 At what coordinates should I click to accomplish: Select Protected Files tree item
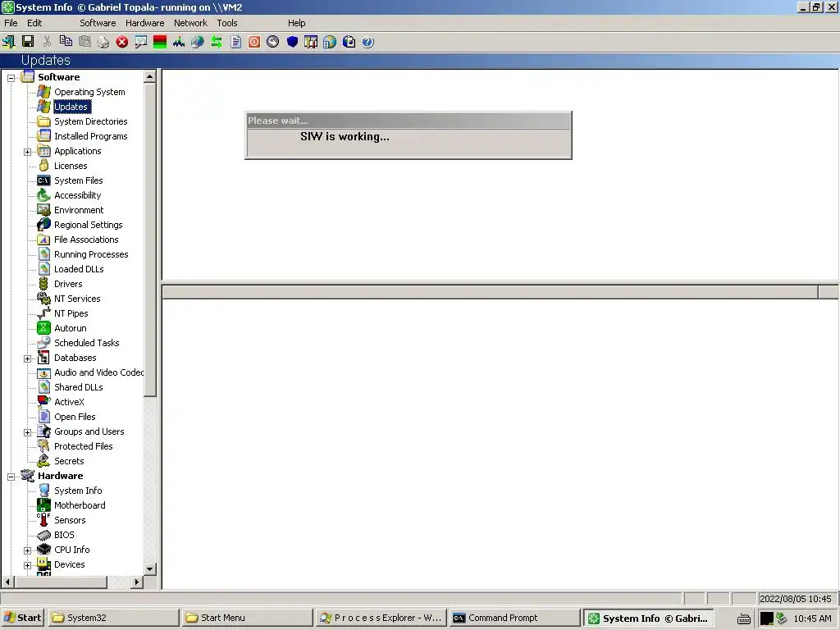[83, 446]
